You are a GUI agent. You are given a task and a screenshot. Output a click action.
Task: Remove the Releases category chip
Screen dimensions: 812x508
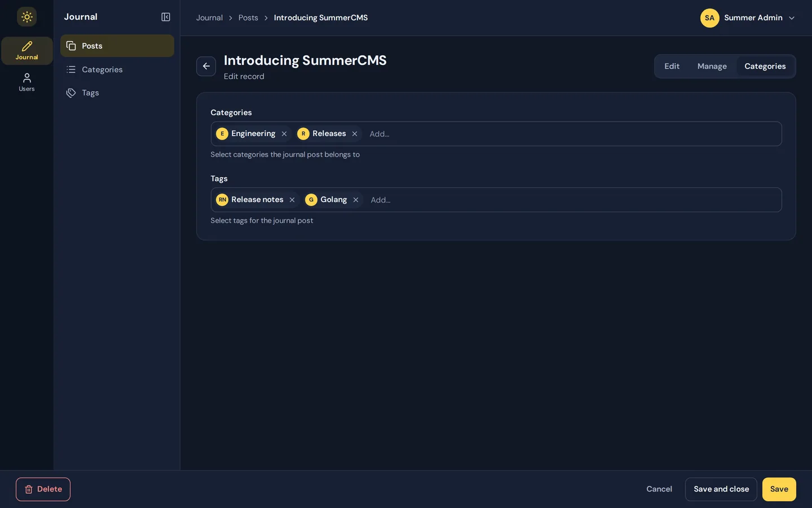click(x=355, y=134)
